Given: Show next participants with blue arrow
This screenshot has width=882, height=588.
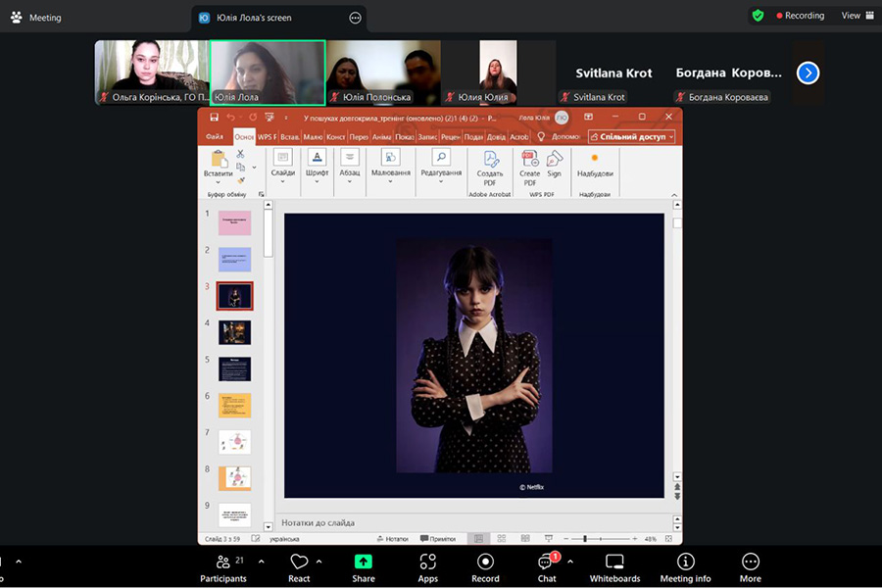Looking at the screenshot, I should (808, 73).
